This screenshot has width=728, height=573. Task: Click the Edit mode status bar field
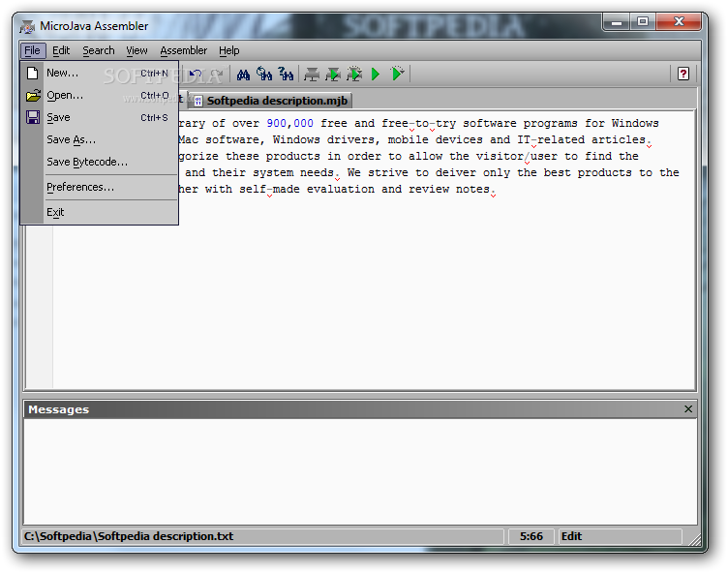pos(620,536)
